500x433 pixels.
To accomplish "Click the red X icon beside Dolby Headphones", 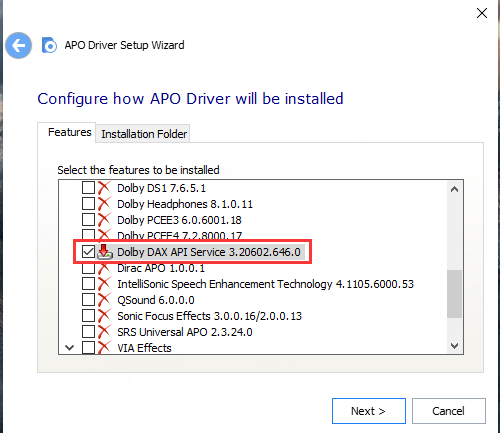I will point(104,204).
